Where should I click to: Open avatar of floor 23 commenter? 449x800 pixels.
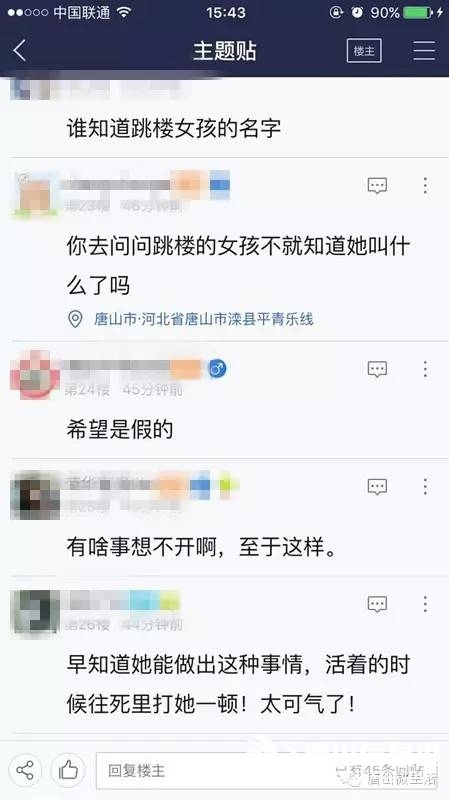(35, 194)
